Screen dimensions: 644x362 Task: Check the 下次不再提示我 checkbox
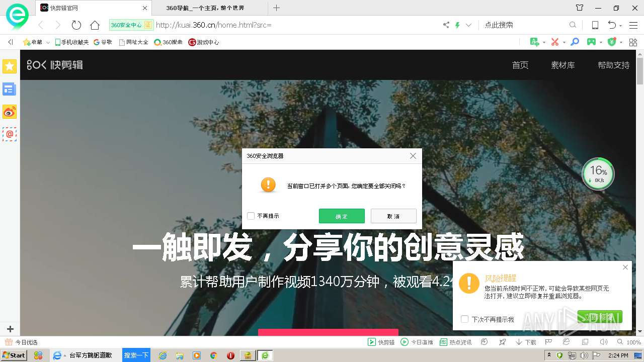[x=465, y=319]
